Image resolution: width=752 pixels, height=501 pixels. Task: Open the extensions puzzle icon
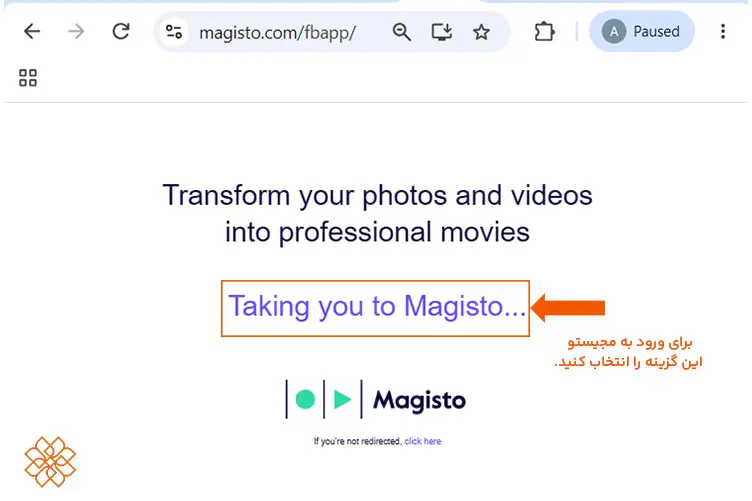coord(544,32)
